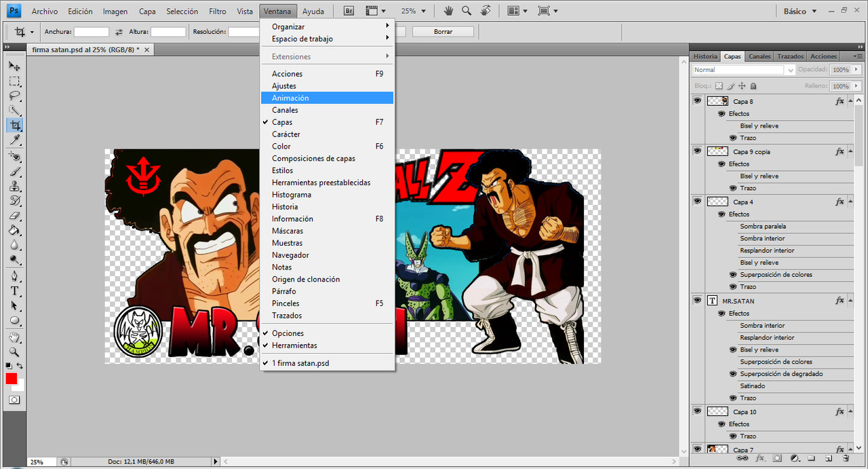Screen dimensions: 868x469
Task: Open the Filtro menu
Action: pos(218,12)
